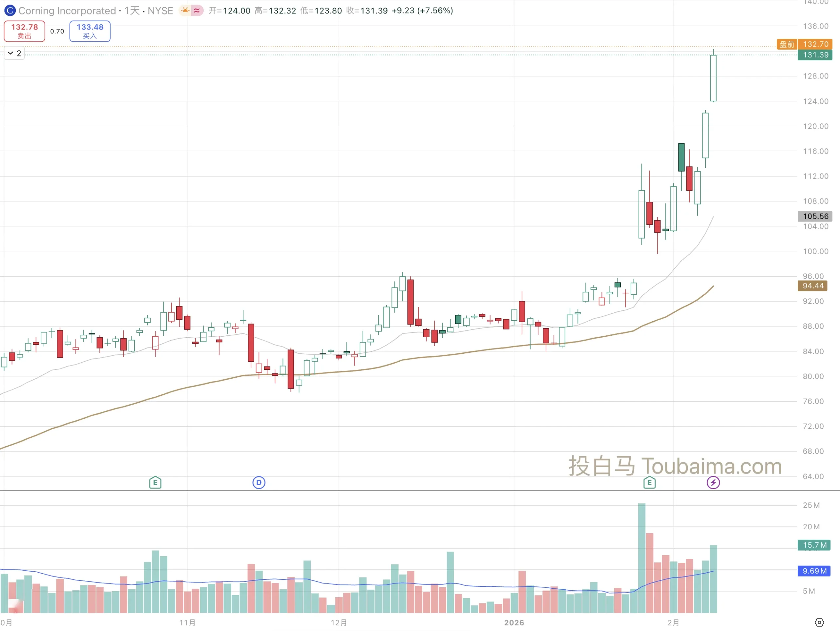Open the late-January earnings E marker
Viewport: 840px width, 631px height.
[649, 483]
